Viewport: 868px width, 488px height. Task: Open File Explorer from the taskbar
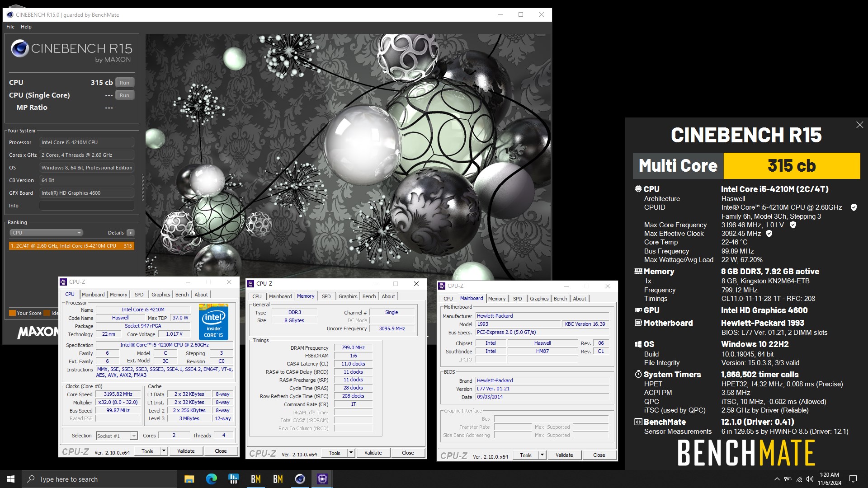189,479
